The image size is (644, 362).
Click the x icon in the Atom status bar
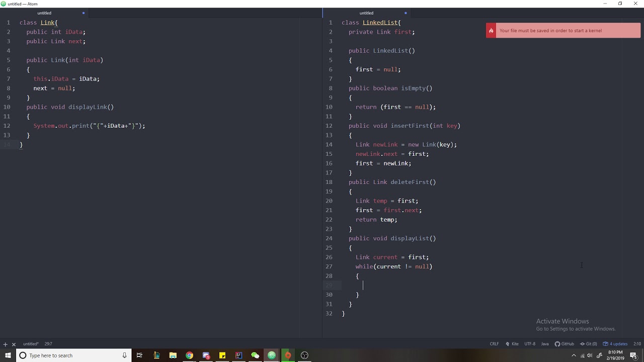coord(14,344)
